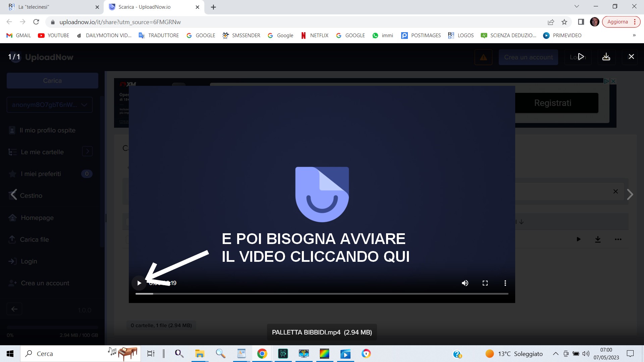
Task: Enter fullscreen mode for the video
Action: (485, 283)
